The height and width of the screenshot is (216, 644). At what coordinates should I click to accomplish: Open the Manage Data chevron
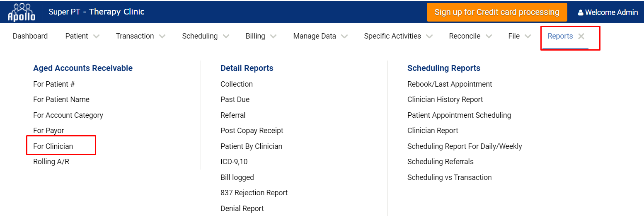pyautogui.click(x=344, y=36)
